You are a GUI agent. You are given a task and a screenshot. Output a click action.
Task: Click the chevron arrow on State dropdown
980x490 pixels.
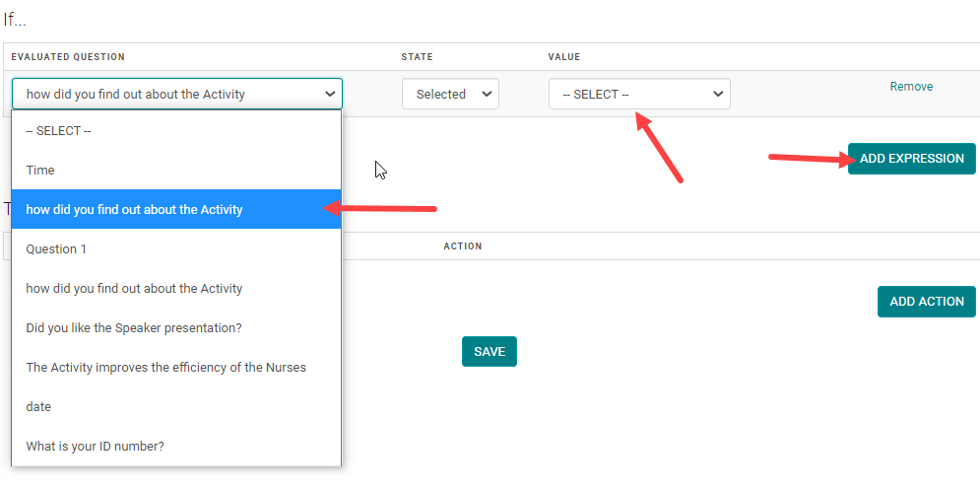tap(486, 95)
